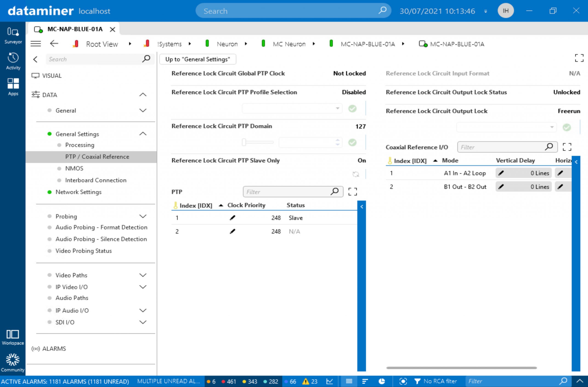Expand the Probing section
The height and width of the screenshot is (387, 588).
click(x=143, y=216)
